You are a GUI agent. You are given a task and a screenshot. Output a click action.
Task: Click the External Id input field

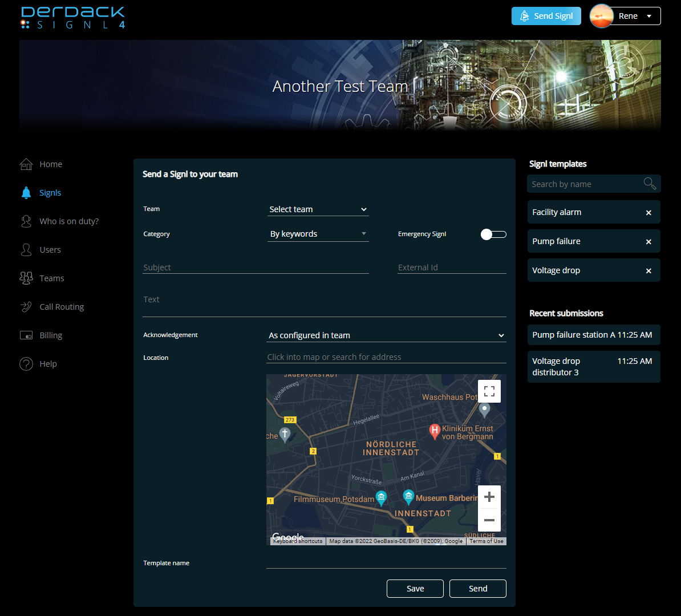(452, 268)
